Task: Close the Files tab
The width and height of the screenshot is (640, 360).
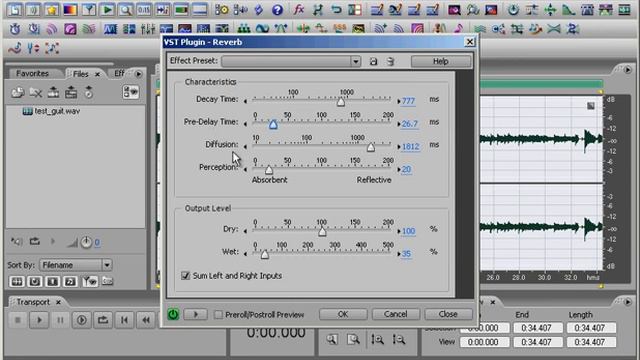Action: (x=97, y=74)
